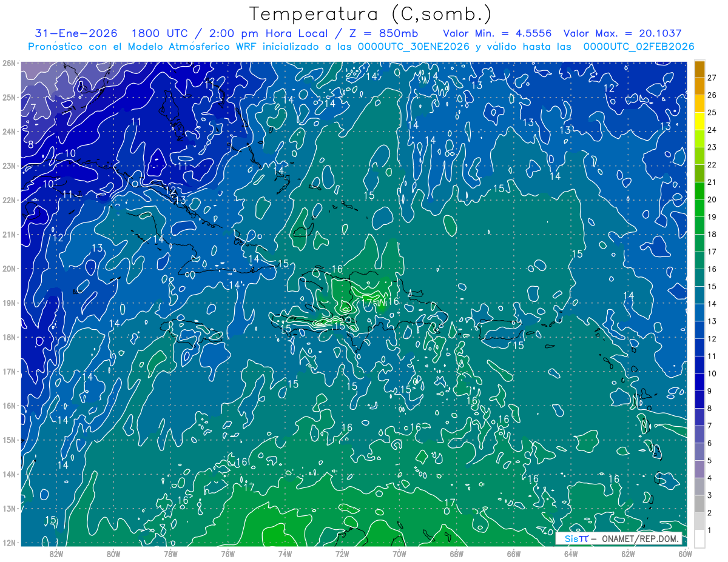Click valid-until time '0000UTC_02FEB2026'

click(x=638, y=47)
